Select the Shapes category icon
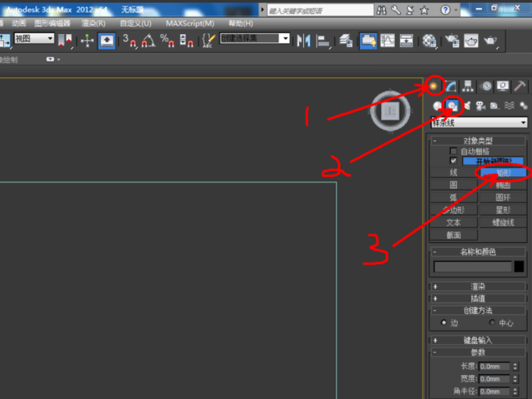The height and width of the screenshot is (399, 532). (452, 106)
